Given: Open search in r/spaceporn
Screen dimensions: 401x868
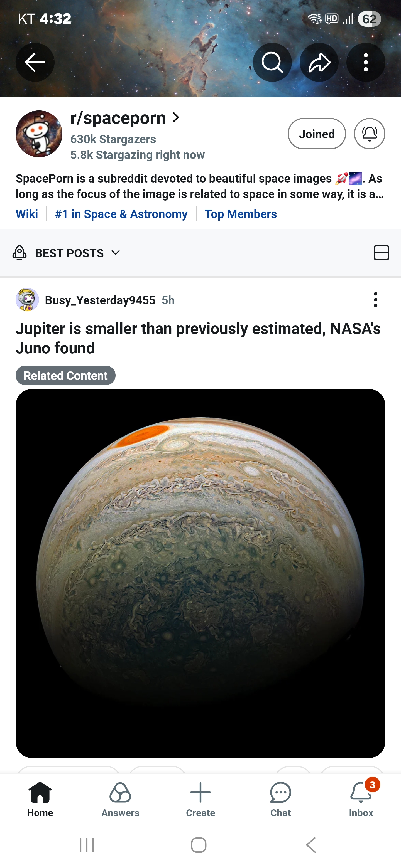Looking at the screenshot, I should click(x=272, y=62).
